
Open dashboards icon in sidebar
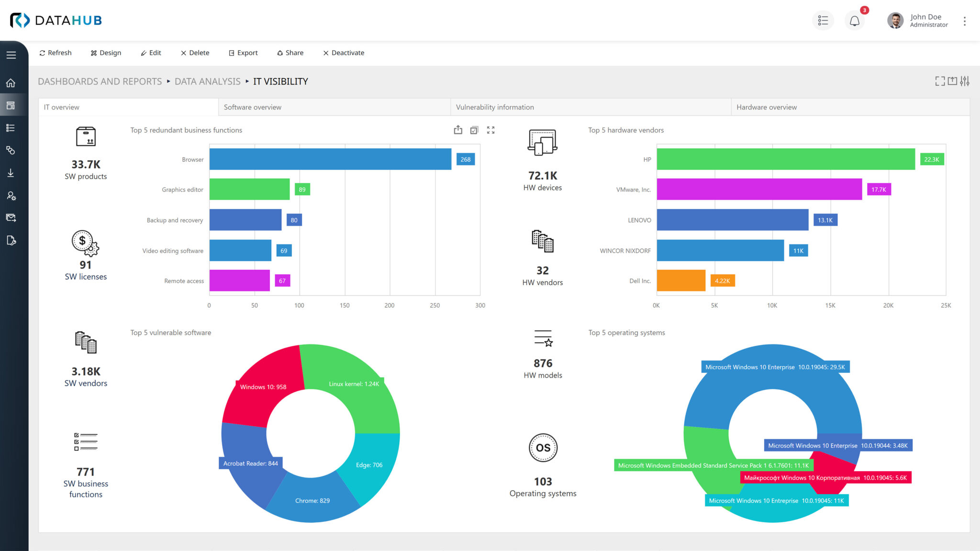pyautogui.click(x=11, y=105)
